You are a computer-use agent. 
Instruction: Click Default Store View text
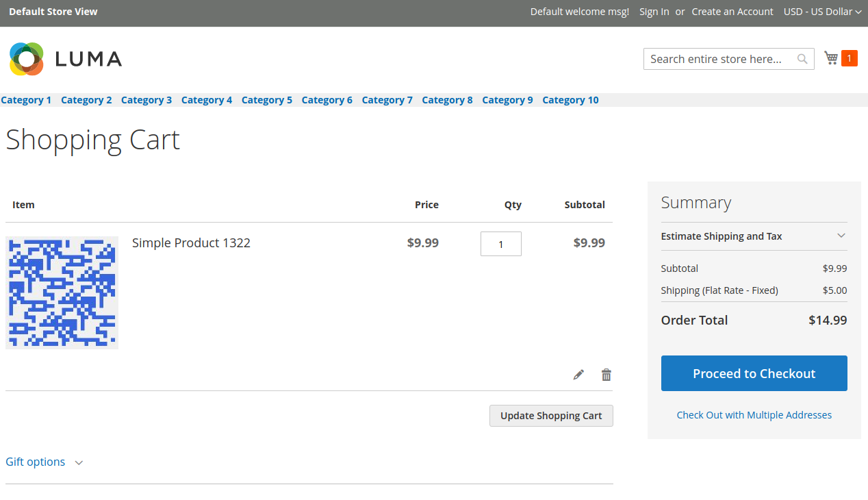[x=53, y=12]
